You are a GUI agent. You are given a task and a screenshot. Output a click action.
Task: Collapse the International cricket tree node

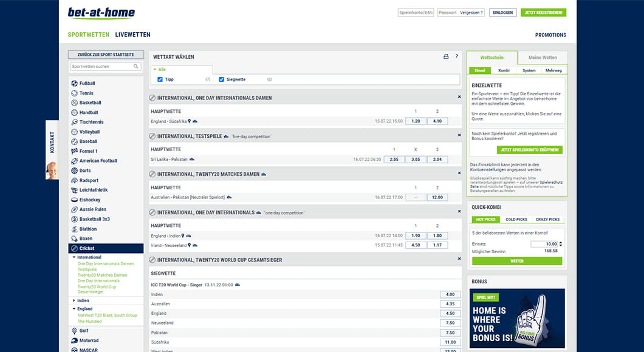pos(74,257)
